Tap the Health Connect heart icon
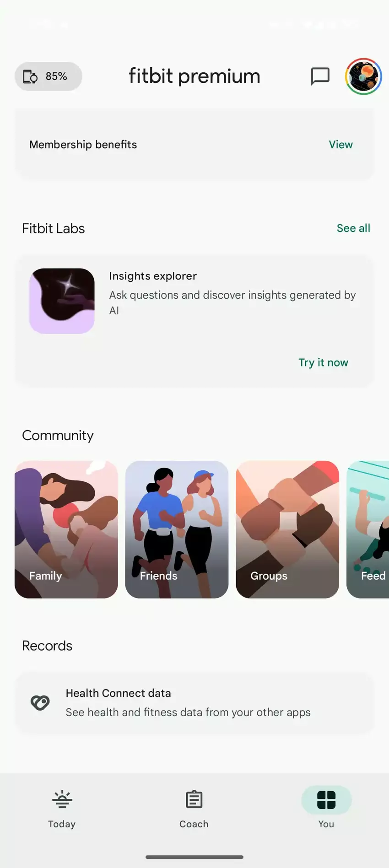The width and height of the screenshot is (389, 868). [40, 702]
